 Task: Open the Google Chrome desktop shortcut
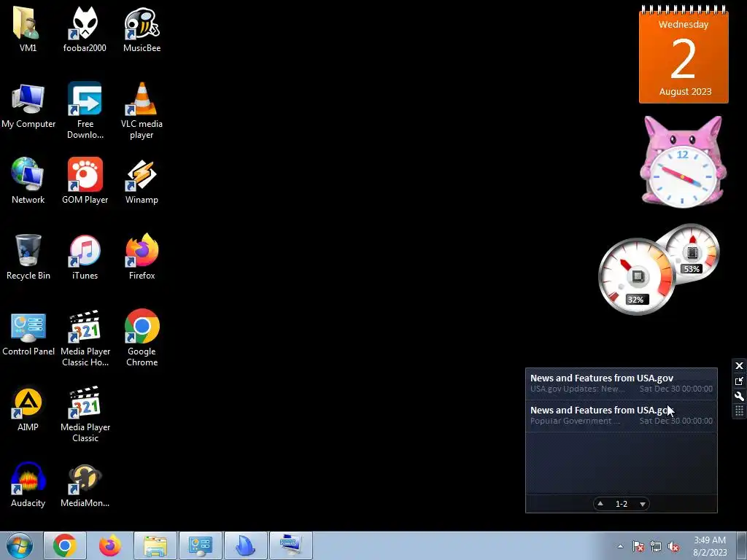[142, 338]
